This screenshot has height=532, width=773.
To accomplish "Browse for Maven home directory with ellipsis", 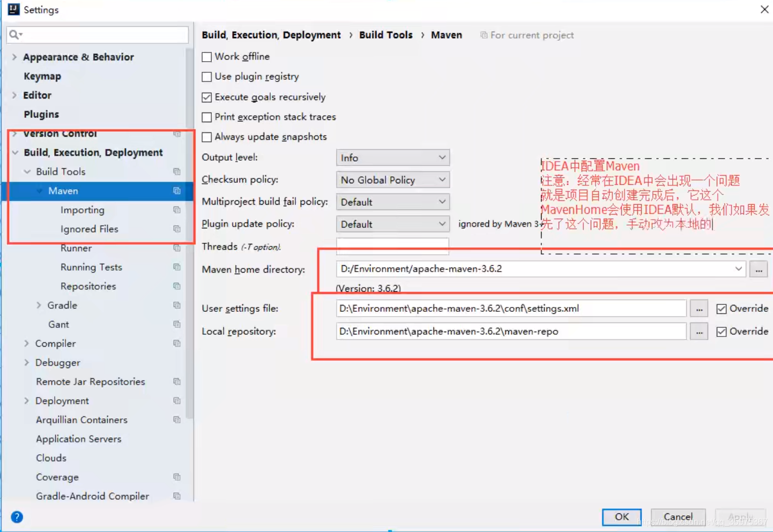I will 759,269.
